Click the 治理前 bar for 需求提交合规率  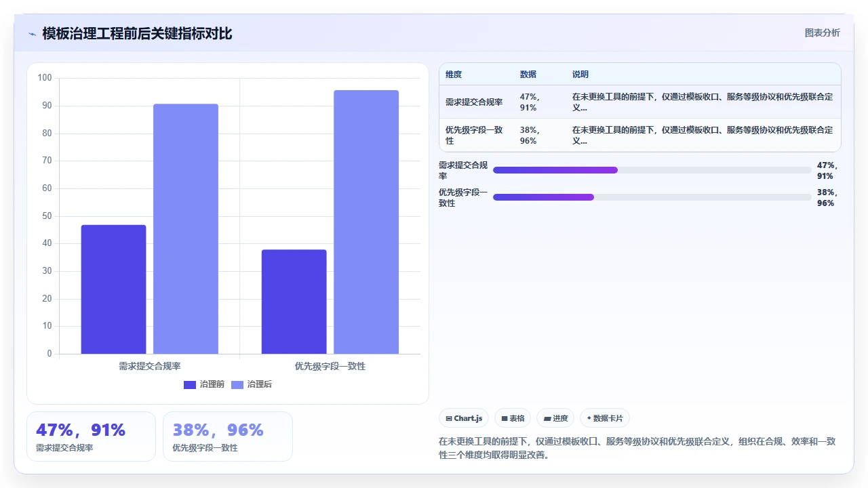[113, 289]
